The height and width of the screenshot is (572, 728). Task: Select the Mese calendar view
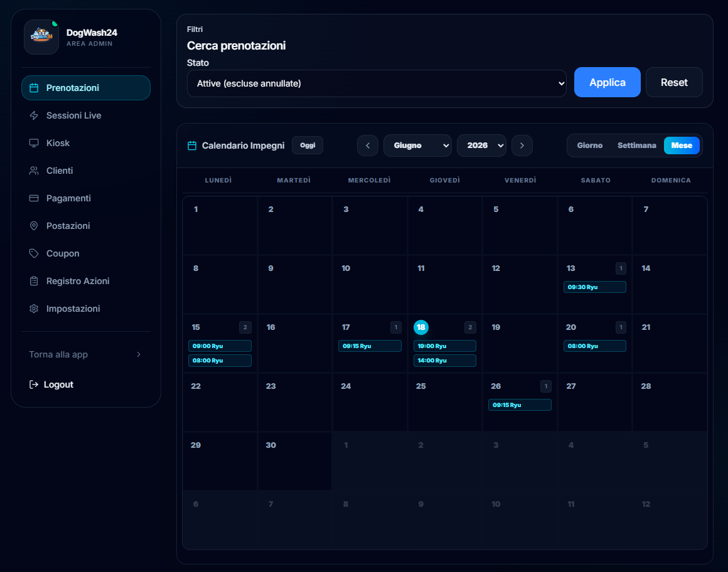[x=682, y=146]
